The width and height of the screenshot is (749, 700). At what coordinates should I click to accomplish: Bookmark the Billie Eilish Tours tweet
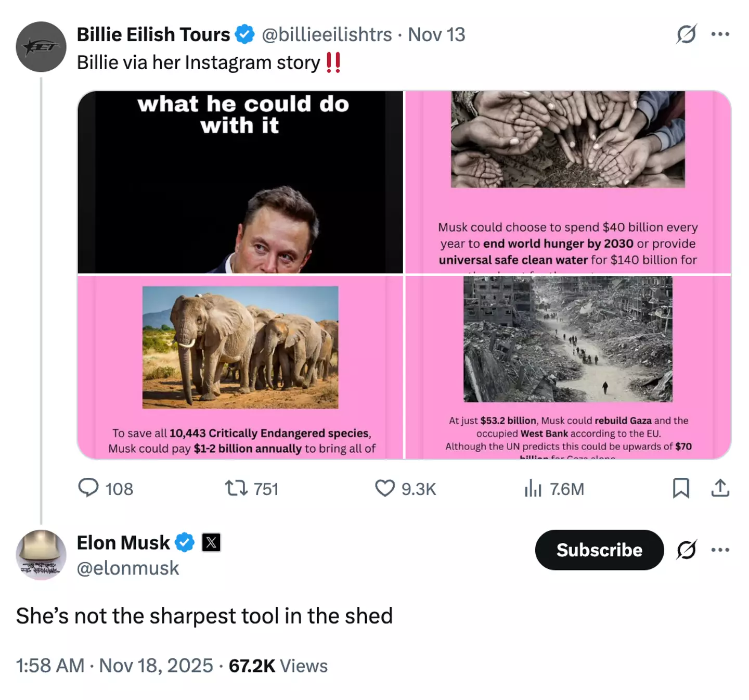(x=681, y=488)
